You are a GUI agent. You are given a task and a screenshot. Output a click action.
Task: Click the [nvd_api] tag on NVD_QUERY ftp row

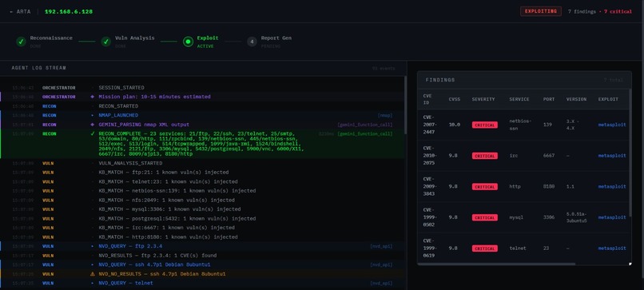tap(381, 246)
